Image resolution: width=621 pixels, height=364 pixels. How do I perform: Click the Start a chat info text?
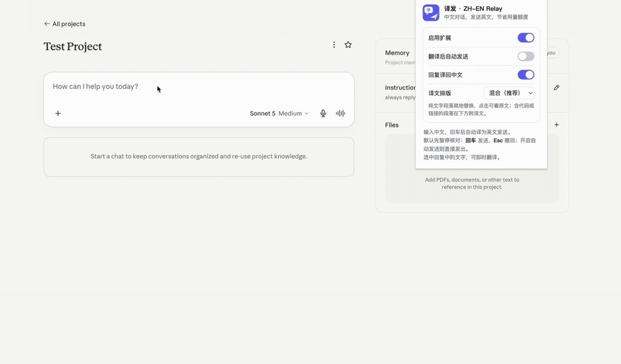pos(199,156)
